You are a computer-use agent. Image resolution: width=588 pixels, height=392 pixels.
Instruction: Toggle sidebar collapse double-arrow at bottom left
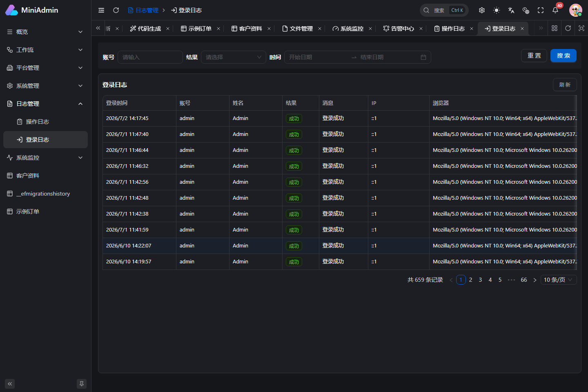coord(10,384)
